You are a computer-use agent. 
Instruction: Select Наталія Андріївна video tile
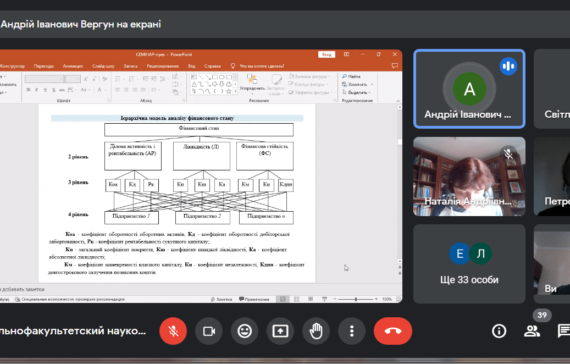pos(469,176)
